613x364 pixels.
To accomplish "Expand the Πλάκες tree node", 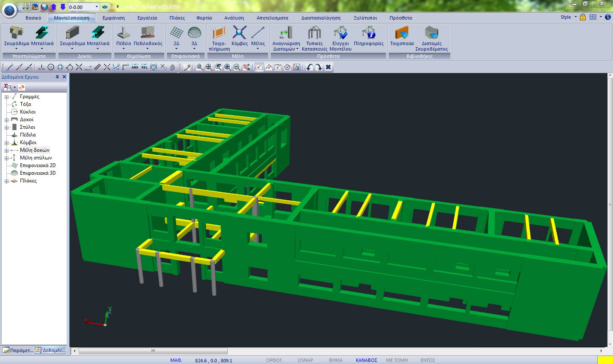I will [7, 181].
